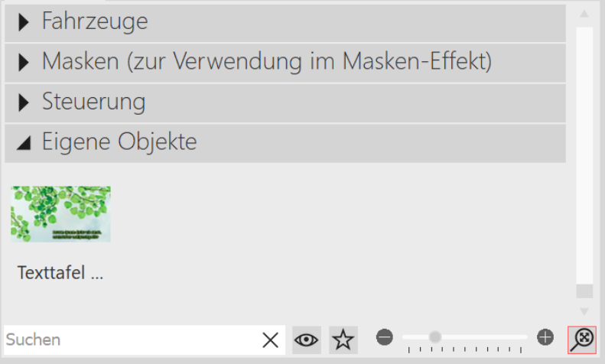The width and height of the screenshot is (605, 364).
Task: Expand the Masken section triangle
Action: (24, 63)
